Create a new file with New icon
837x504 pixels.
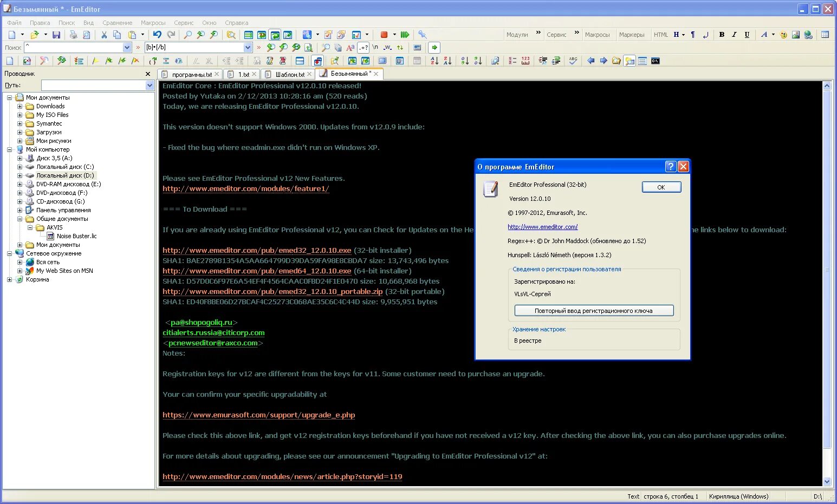(12, 35)
